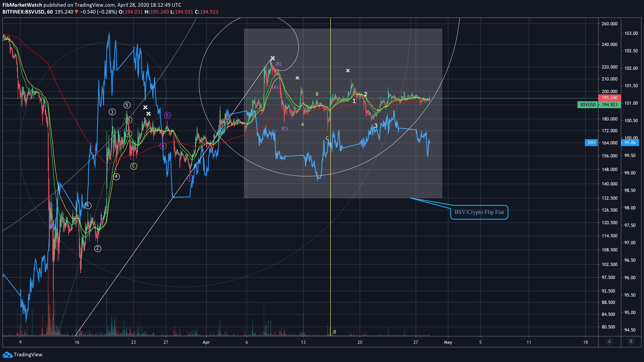This screenshot has height=362, width=644.
Task: Click the May label on the time axis
Action: point(448,342)
